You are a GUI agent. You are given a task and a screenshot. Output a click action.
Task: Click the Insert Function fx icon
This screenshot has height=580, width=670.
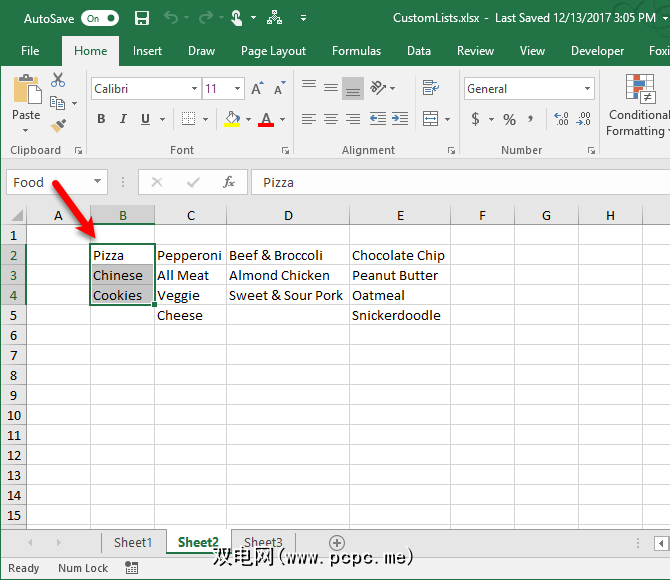coord(229,182)
